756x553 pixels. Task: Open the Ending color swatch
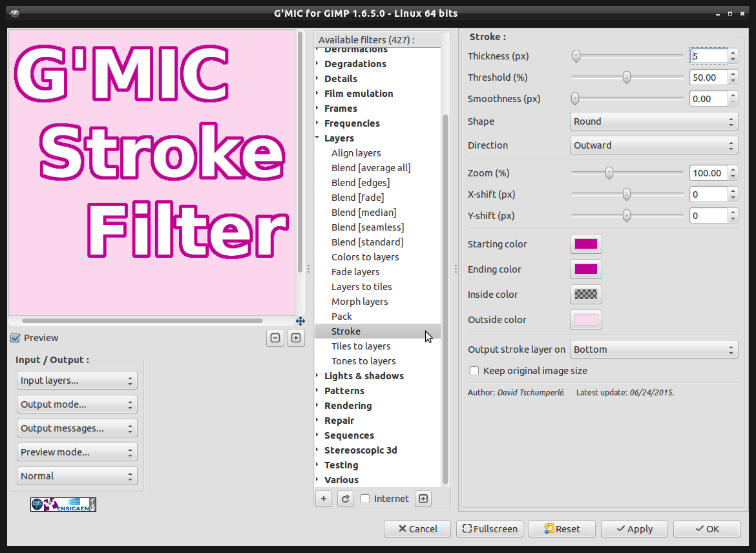point(586,269)
